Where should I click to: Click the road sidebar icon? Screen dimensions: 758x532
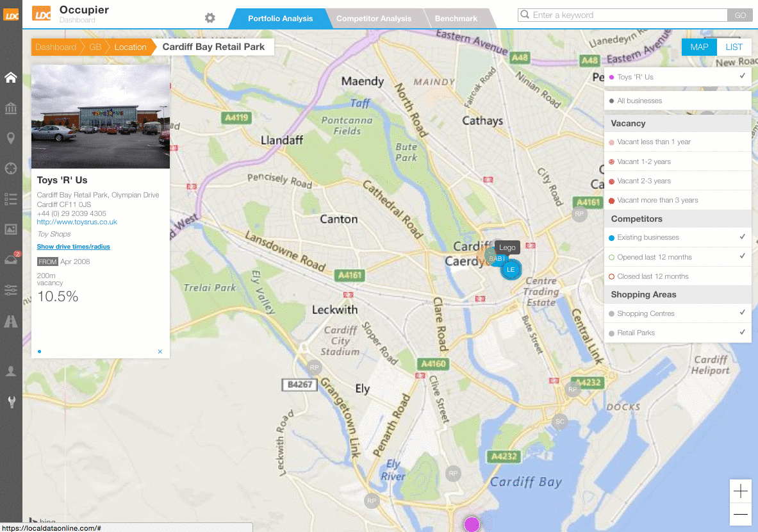[11, 321]
